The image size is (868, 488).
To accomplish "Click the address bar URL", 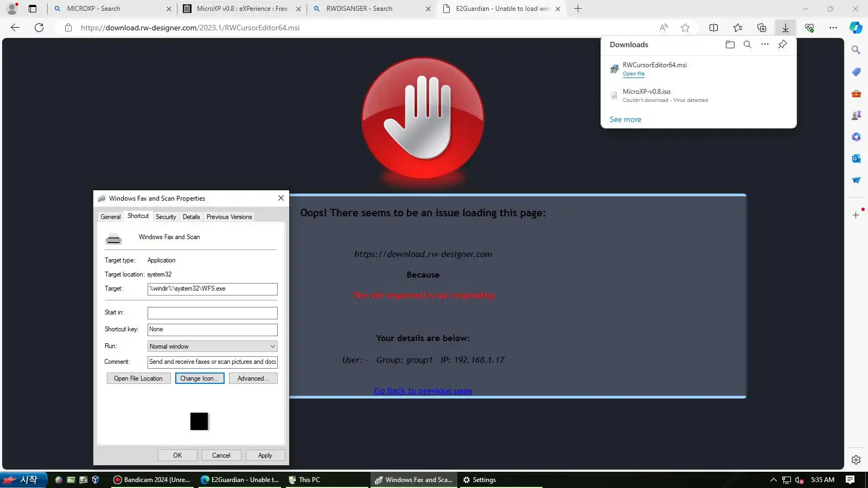I will (x=190, y=28).
